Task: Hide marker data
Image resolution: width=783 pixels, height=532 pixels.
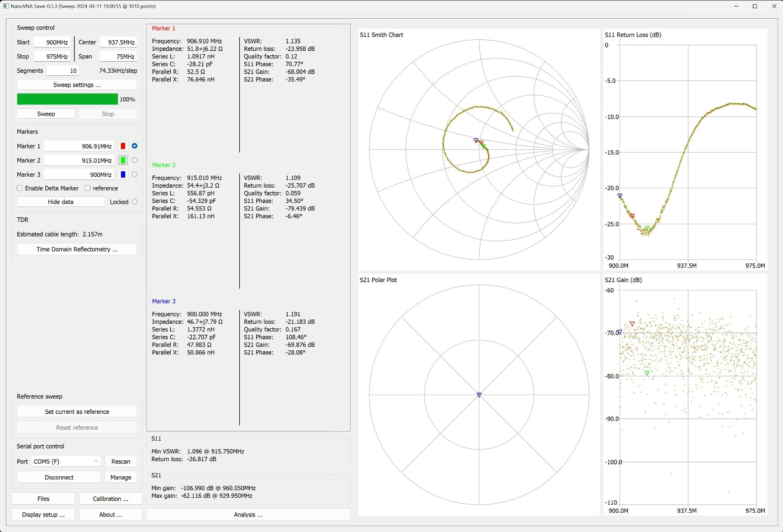Action: 60,201
